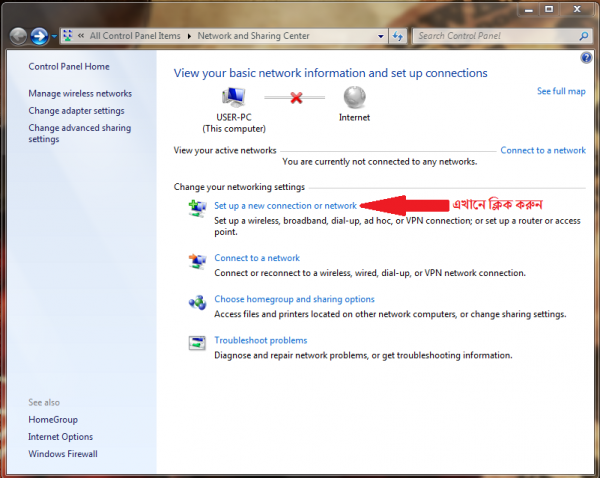Open the address bar history dropdown
600x478 pixels.
381,36
